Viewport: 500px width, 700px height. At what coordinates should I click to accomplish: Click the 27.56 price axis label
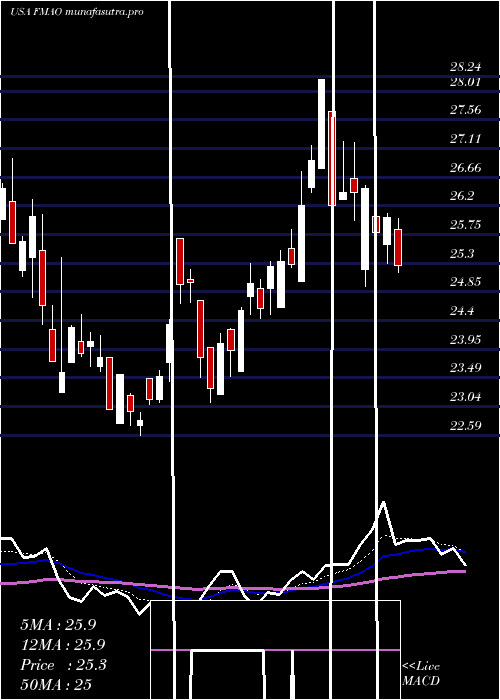tap(466, 110)
